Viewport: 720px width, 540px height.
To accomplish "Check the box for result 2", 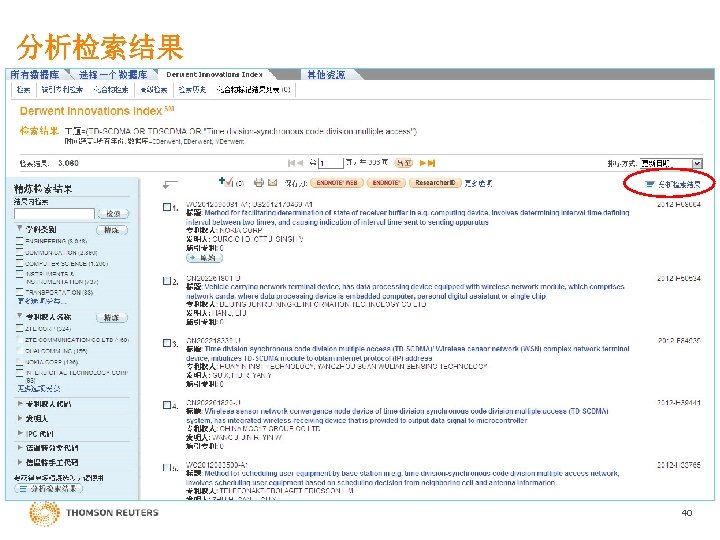I will click(167, 281).
